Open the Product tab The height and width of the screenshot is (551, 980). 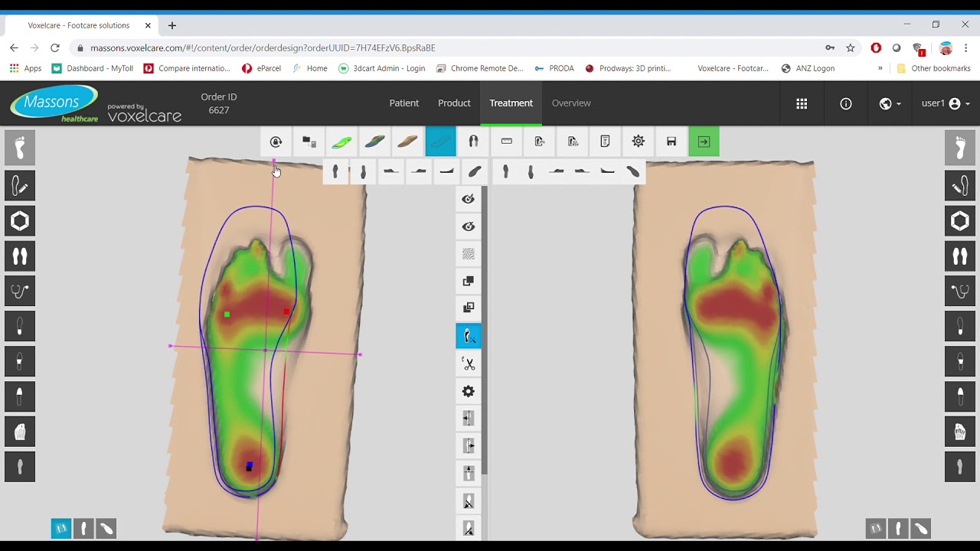[454, 103]
